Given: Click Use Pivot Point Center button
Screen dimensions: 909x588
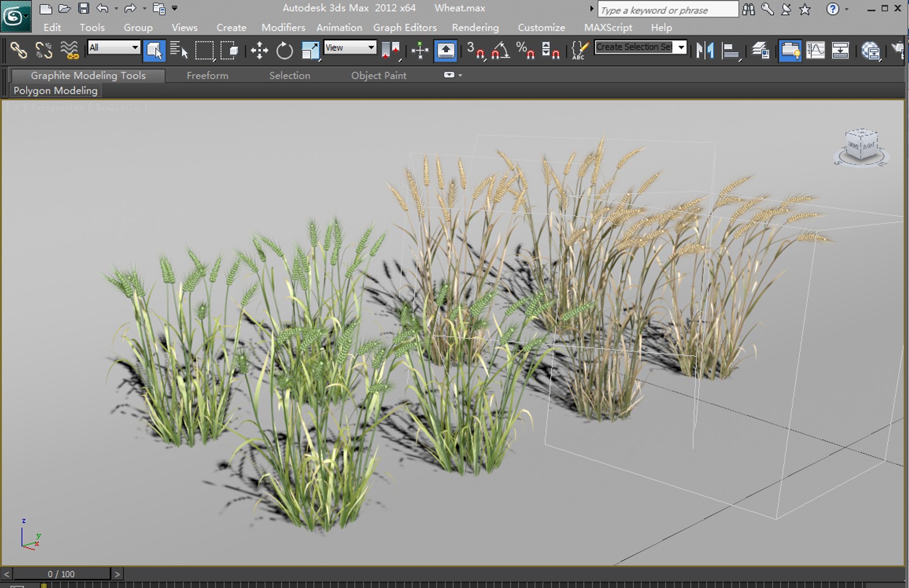Looking at the screenshot, I should [391, 51].
